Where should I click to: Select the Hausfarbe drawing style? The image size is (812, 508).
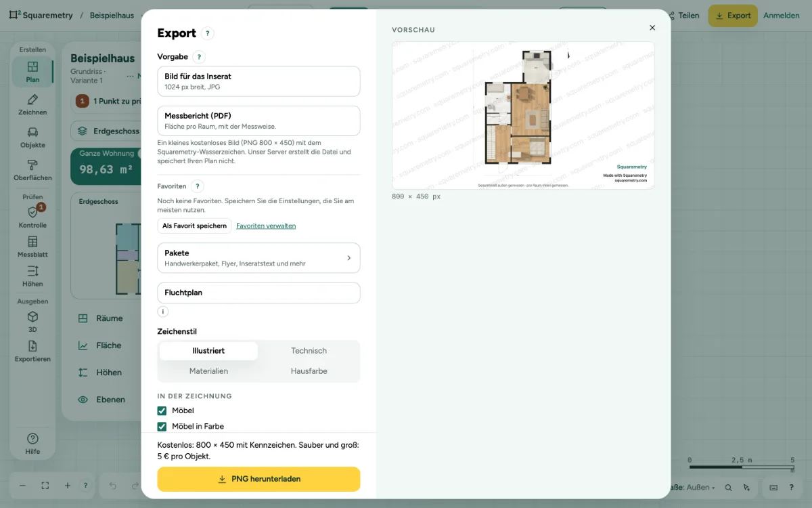(x=309, y=371)
